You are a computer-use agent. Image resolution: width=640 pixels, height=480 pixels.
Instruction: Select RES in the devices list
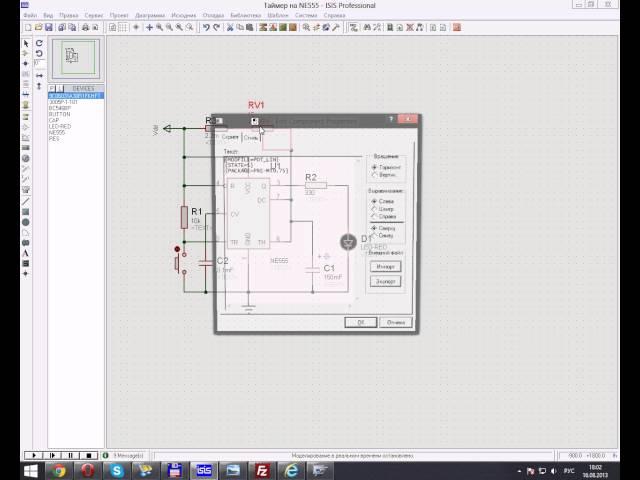pyautogui.click(x=54, y=139)
